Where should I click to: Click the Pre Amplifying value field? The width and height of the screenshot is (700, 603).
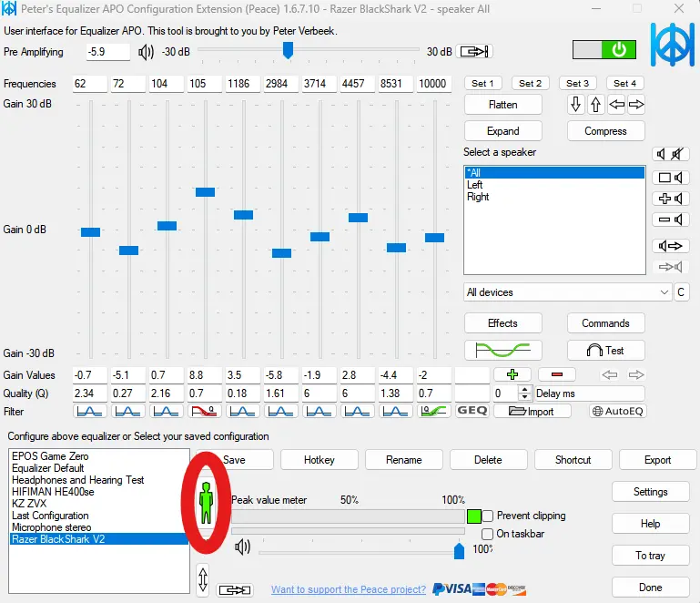coord(107,52)
